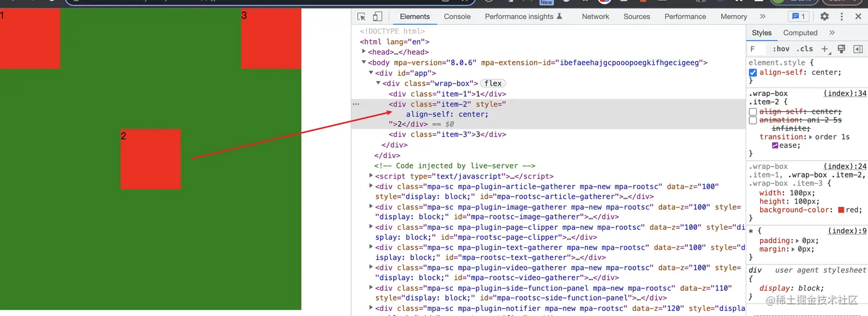Open the Performance tab

tap(685, 17)
